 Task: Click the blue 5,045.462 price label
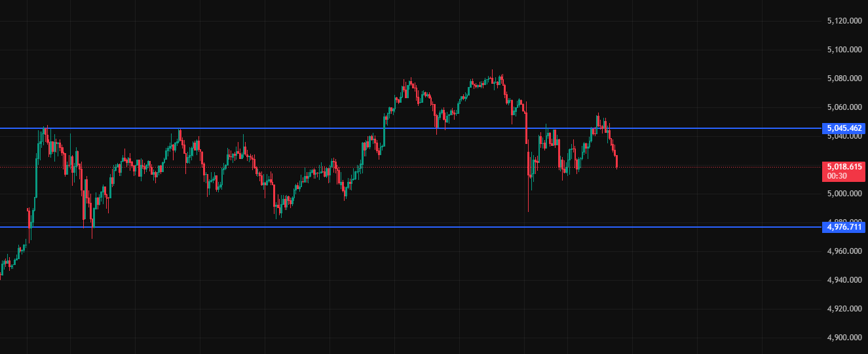pos(844,128)
